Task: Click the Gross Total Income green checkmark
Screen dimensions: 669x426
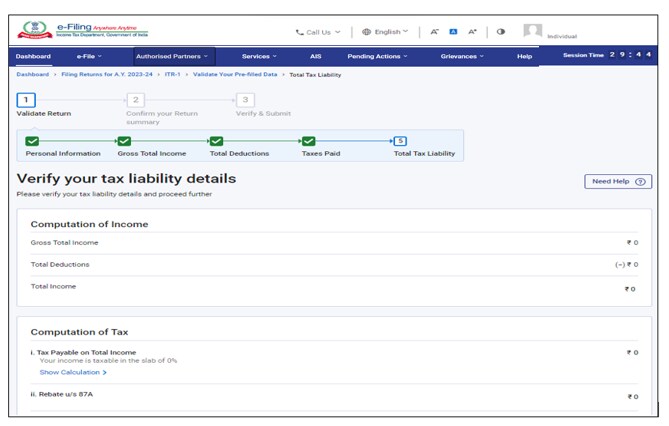Action: pos(124,142)
